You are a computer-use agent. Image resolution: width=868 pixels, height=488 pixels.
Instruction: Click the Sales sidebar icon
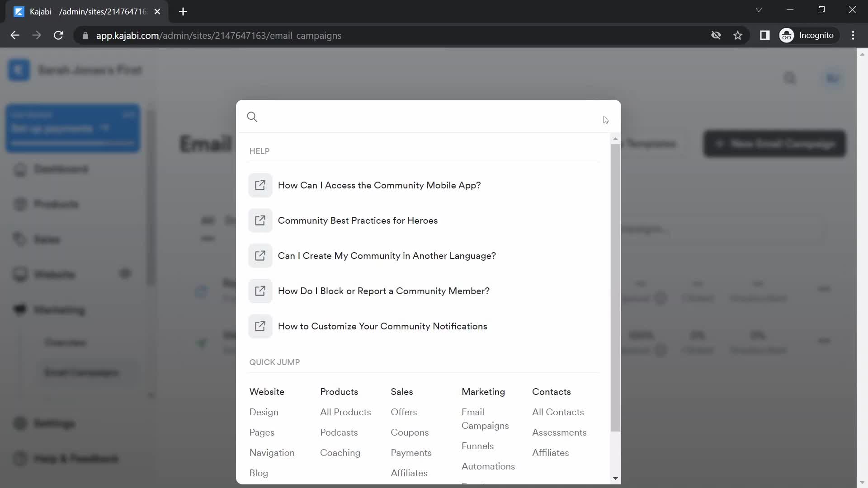[x=20, y=238]
